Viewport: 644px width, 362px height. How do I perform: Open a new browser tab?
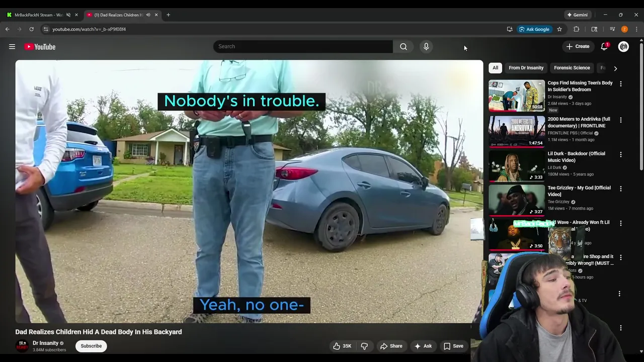click(x=168, y=15)
